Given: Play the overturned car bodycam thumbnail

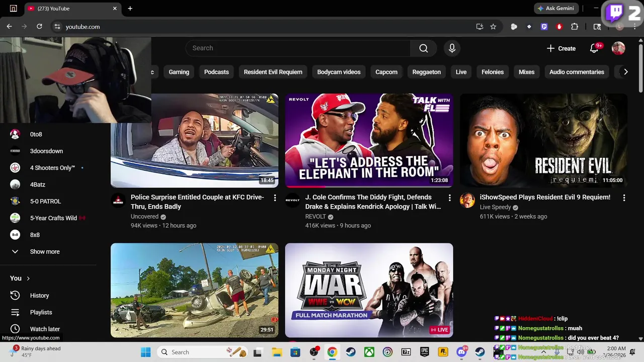Looking at the screenshot, I should pyautogui.click(x=194, y=290).
